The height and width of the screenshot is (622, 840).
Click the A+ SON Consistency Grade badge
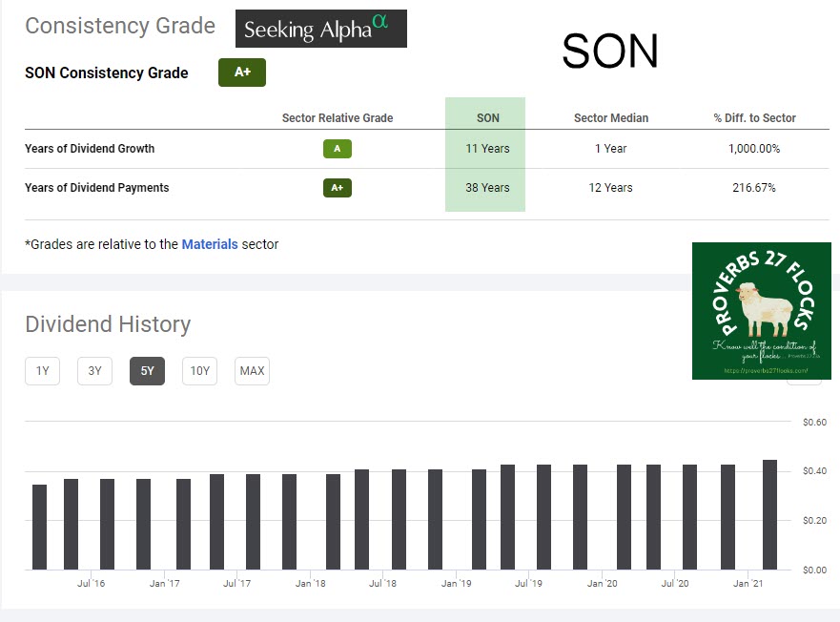pos(242,73)
